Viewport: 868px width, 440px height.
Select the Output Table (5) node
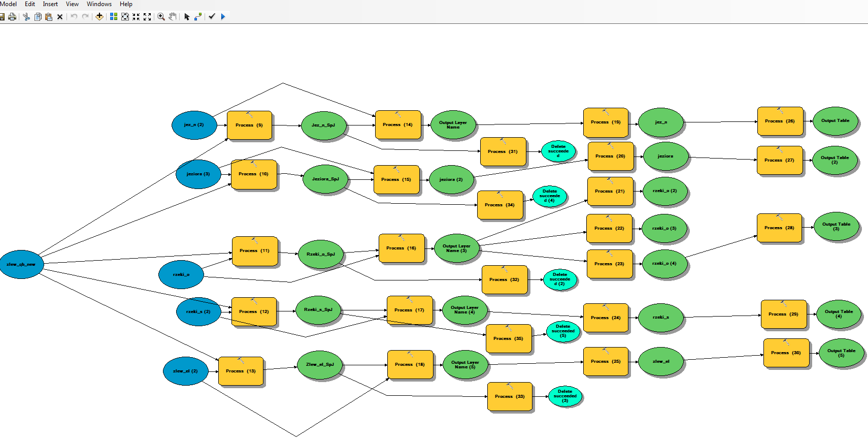tap(841, 353)
